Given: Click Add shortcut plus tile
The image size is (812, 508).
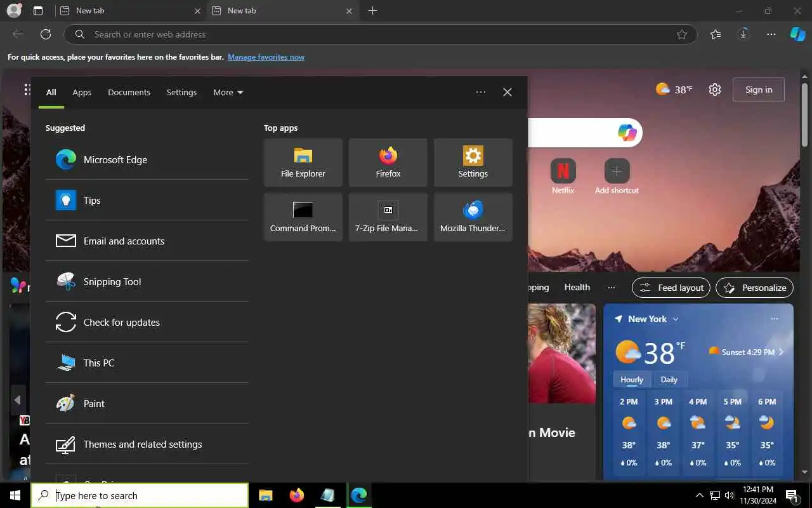Looking at the screenshot, I should coord(617,176).
